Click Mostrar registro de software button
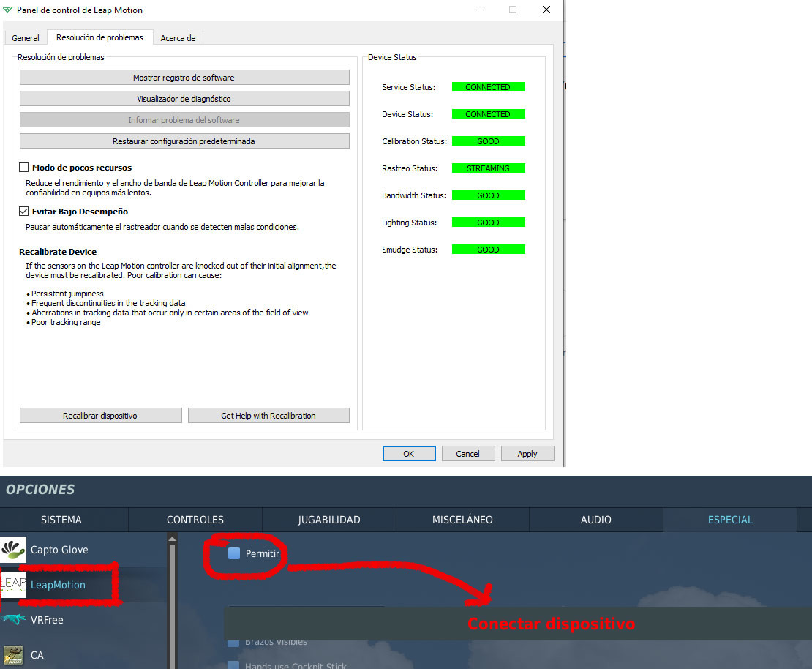Screen dimensions: 812x669 click(184, 78)
